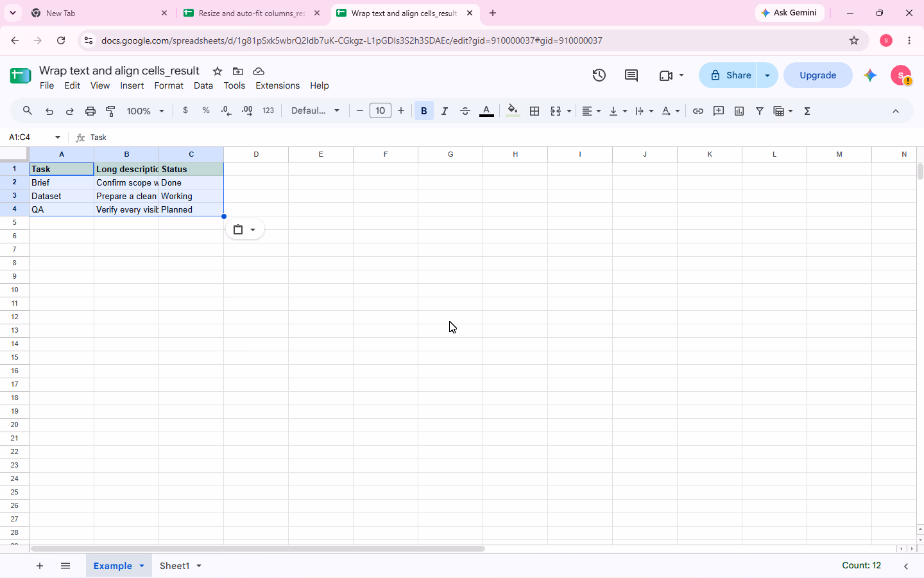Open the vertical align dropdown

618,111
